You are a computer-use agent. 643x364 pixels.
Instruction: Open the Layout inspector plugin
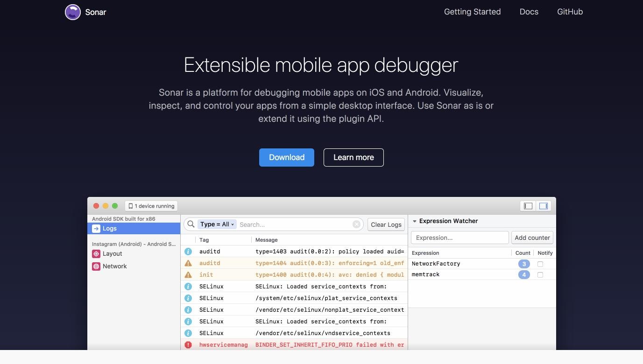click(112, 253)
